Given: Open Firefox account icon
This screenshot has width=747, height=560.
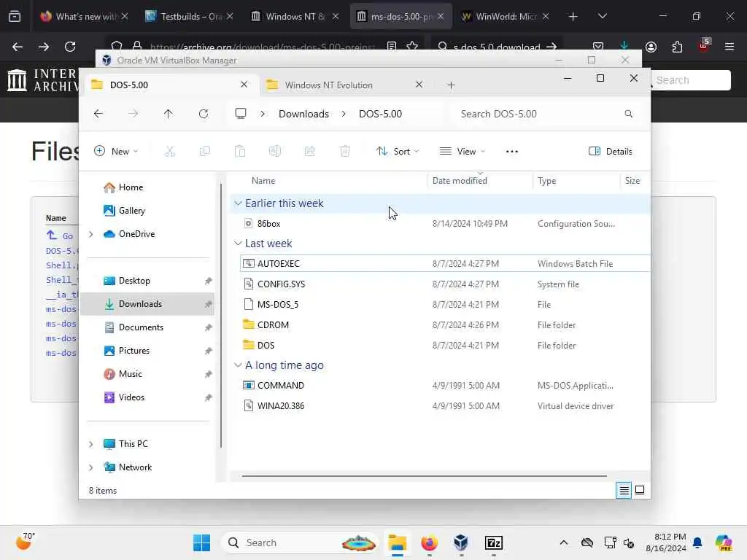Looking at the screenshot, I should coord(651,47).
